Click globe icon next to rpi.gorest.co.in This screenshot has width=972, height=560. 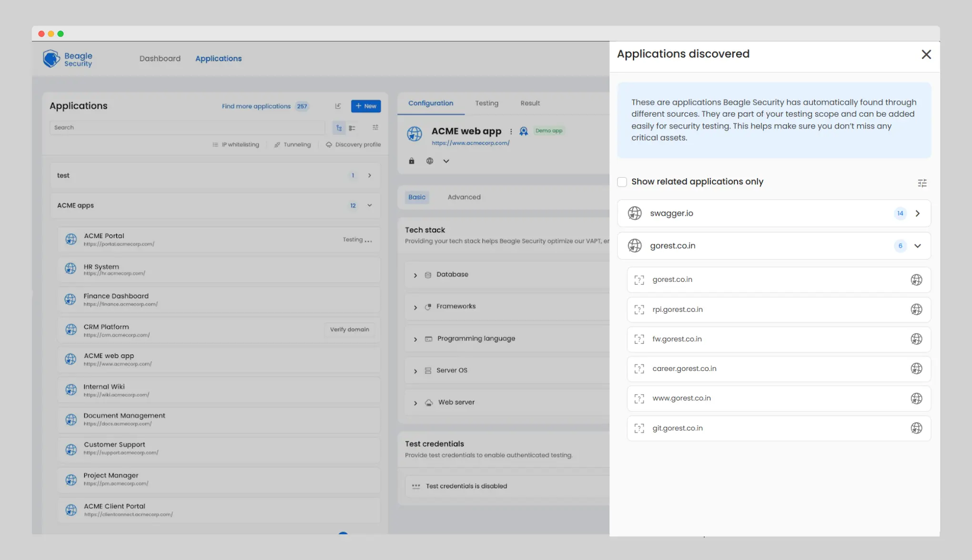916,310
